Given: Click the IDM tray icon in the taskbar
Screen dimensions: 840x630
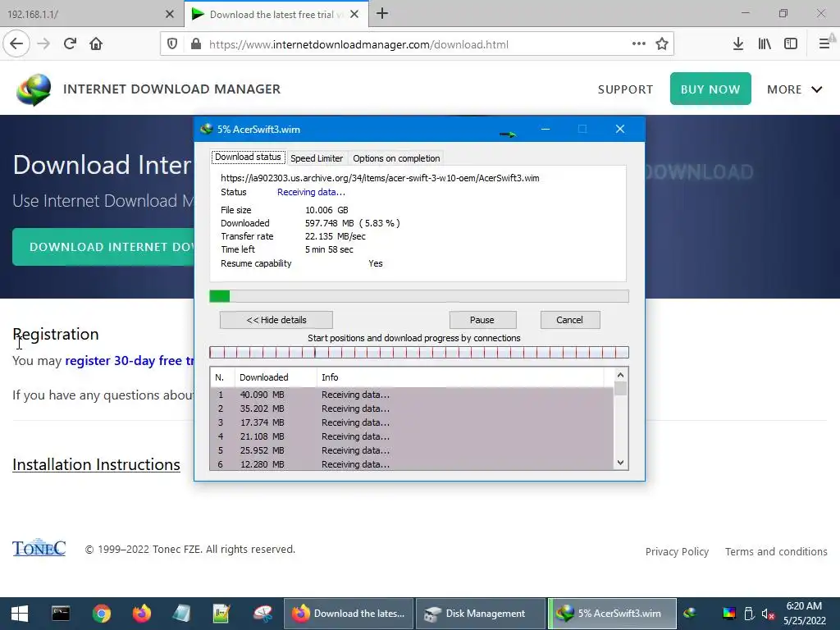Looking at the screenshot, I should pyautogui.click(x=690, y=614).
